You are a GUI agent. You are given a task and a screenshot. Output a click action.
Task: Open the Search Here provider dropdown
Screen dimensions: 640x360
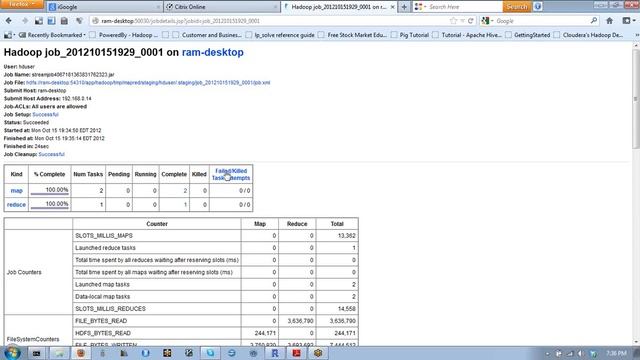click(420, 7)
